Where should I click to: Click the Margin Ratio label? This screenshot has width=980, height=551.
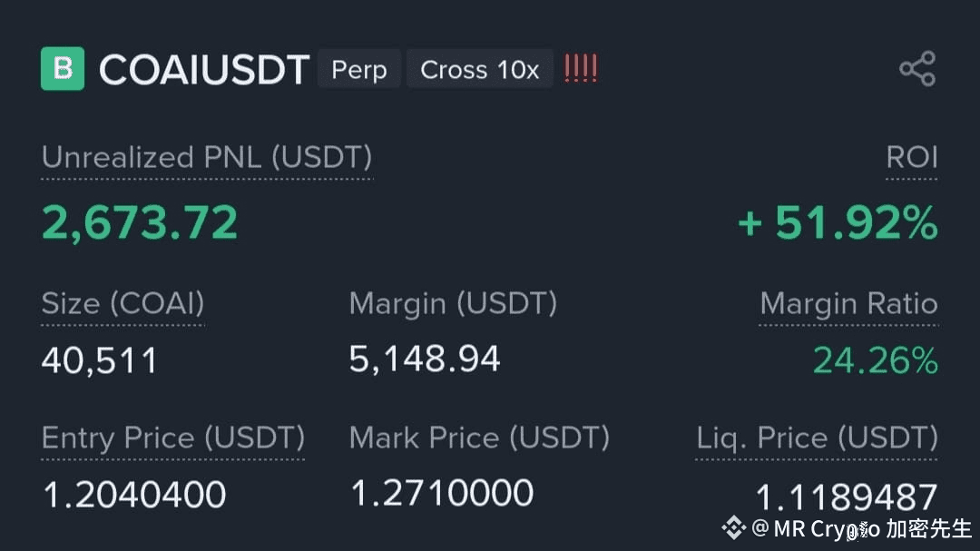pyautogui.click(x=848, y=304)
